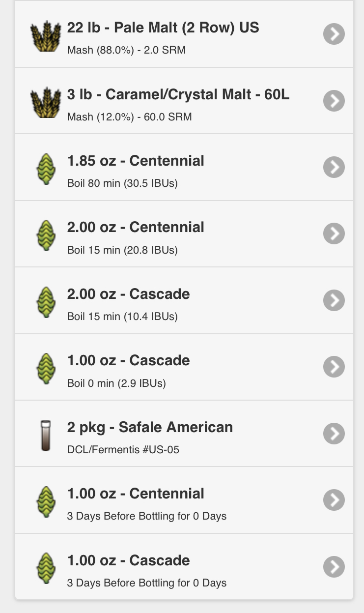
Task: Click hop icon beside 2.00 oz Cascade
Action: pos(46,301)
